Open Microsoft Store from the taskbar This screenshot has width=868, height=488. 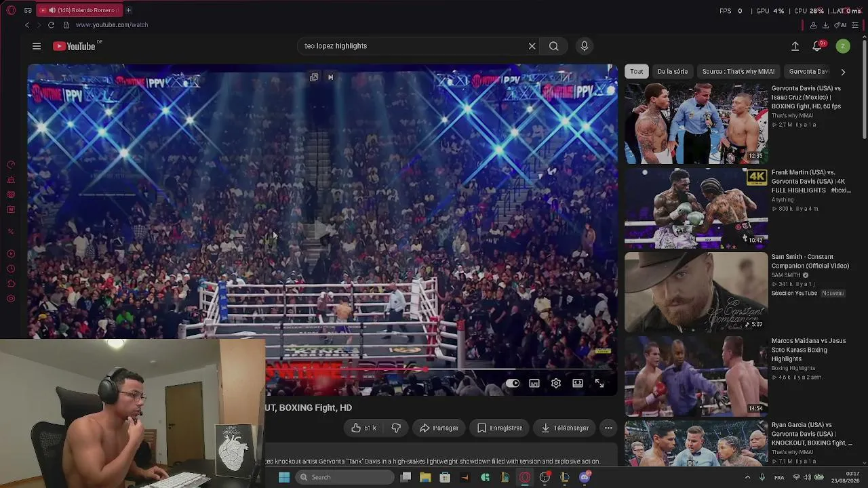click(x=445, y=477)
